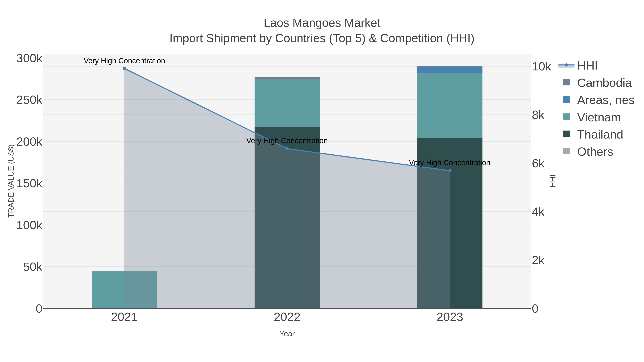The height and width of the screenshot is (362, 644).
Task: Select the 2022 HHI data point
Action: (287, 149)
